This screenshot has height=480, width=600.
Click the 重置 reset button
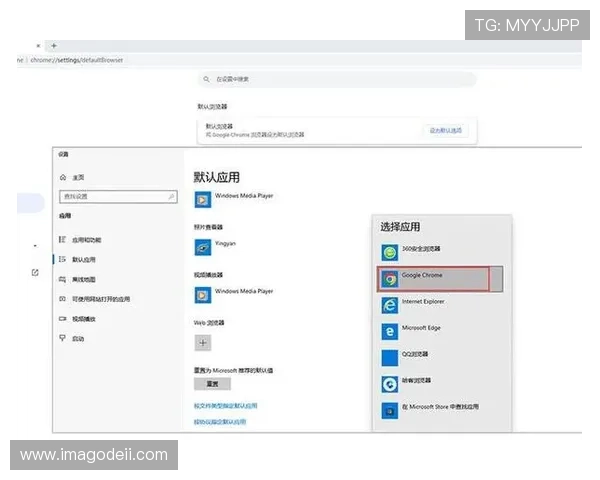click(212, 384)
